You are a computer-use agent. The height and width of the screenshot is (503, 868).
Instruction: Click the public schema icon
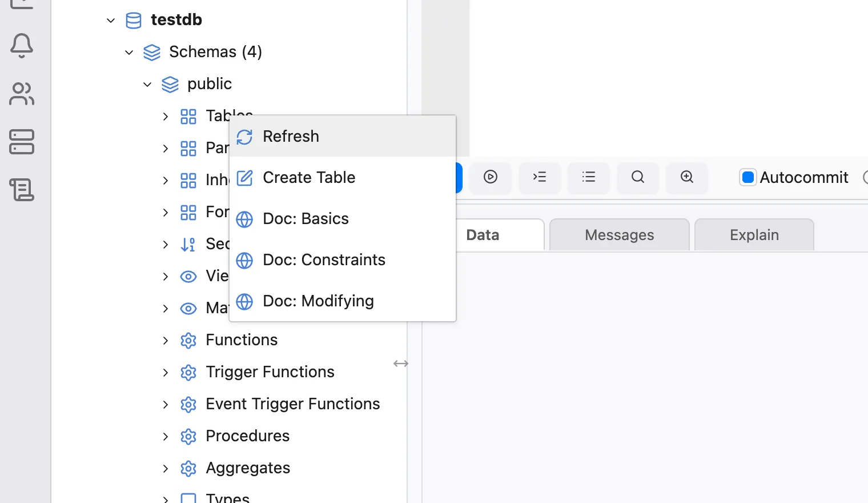[x=170, y=85]
